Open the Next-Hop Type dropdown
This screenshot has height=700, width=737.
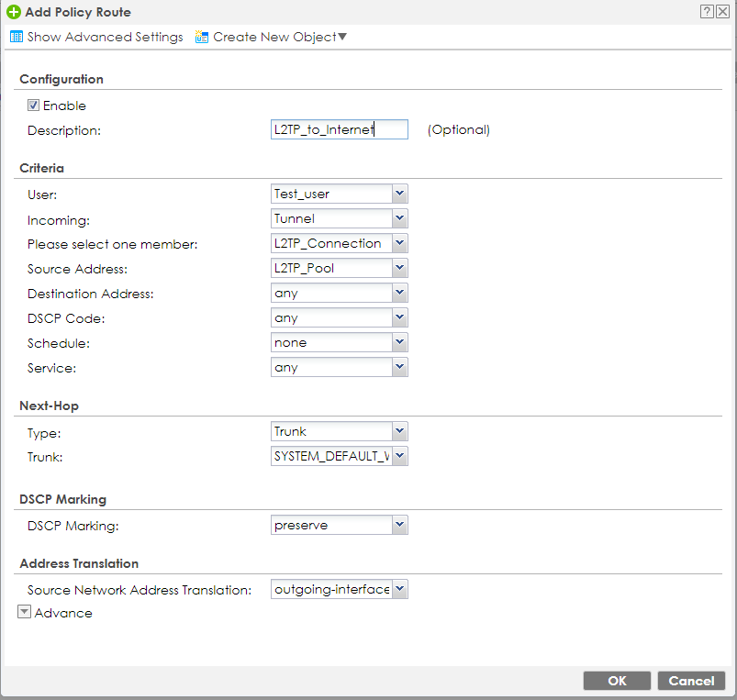pyautogui.click(x=398, y=431)
